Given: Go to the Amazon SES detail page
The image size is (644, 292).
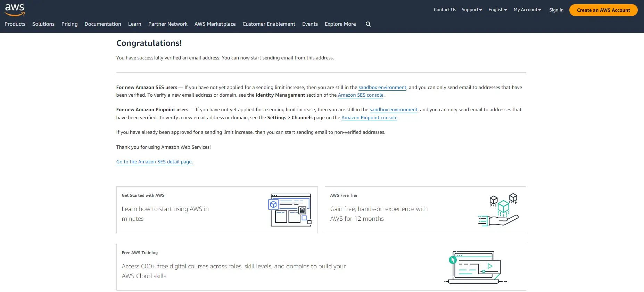Looking at the screenshot, I should coord(154,162).
